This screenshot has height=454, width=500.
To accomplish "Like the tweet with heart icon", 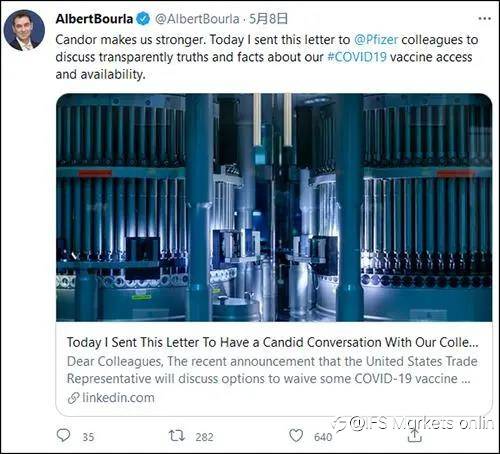I will click(296, 436).
